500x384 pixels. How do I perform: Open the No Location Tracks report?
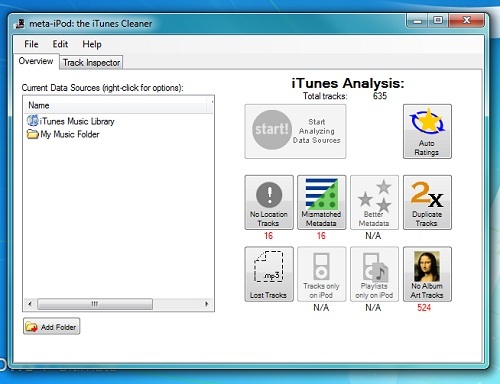tap(269, 202)
